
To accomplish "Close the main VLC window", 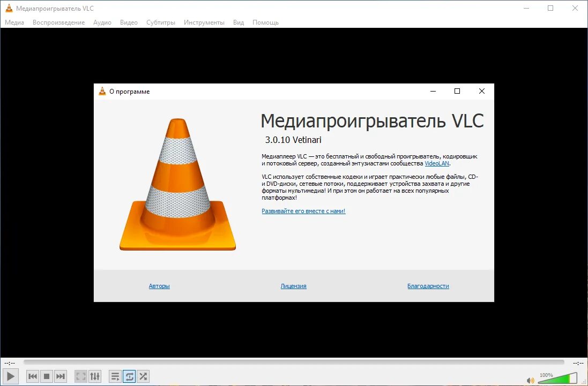I will click(x=575, y=8).
